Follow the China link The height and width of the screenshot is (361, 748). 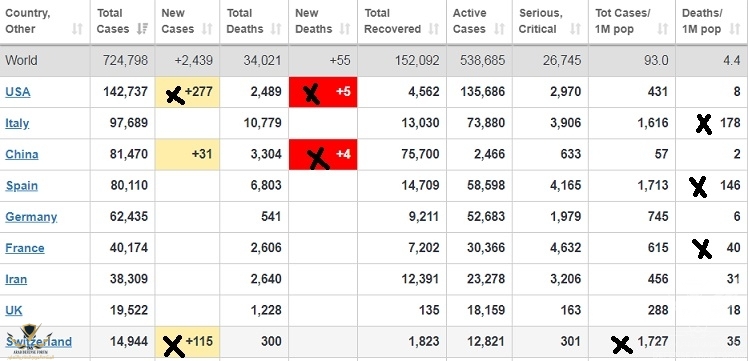click(21, 155)
